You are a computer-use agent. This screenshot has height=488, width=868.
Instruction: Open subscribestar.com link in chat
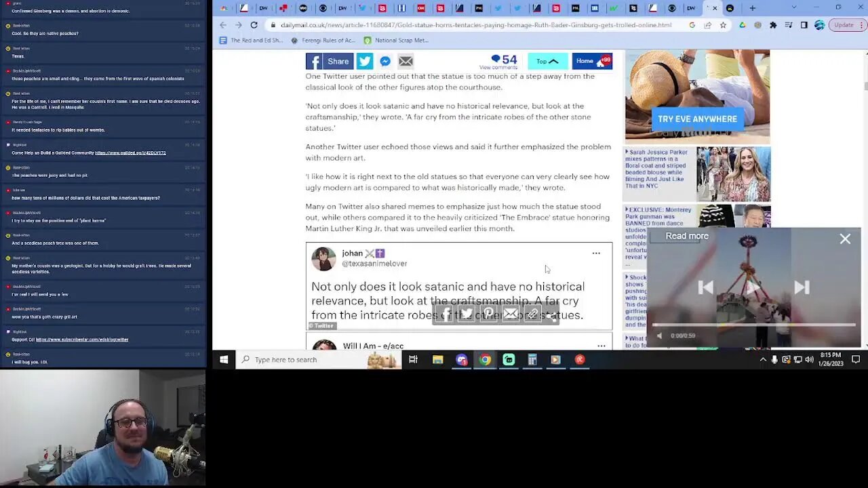point(82,340)
